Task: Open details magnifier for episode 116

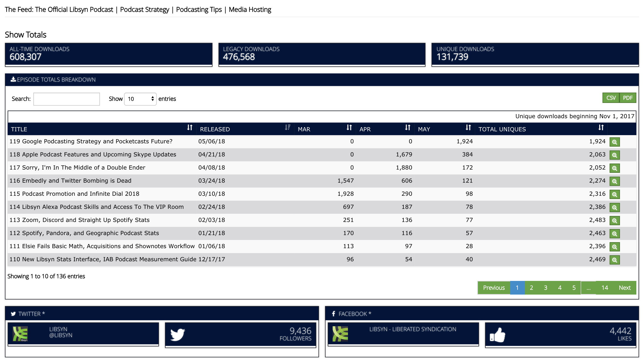Action: (x=615, y=181)
